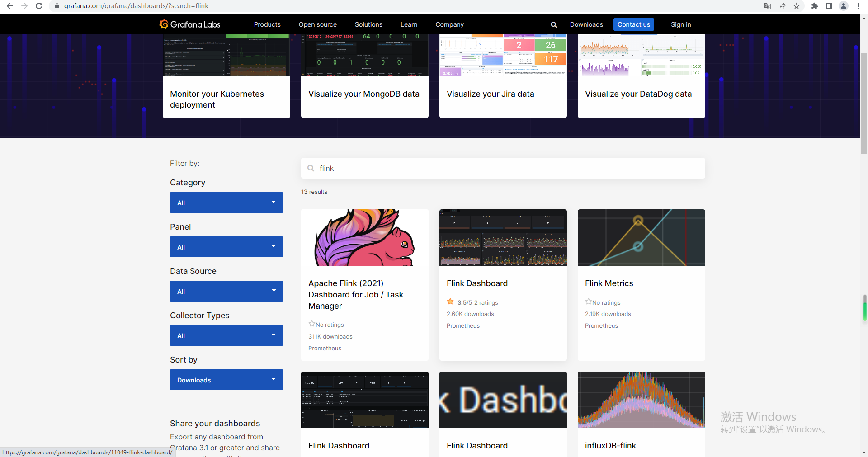Open the Company menu
868x457 pixels.
coord(450,24)
